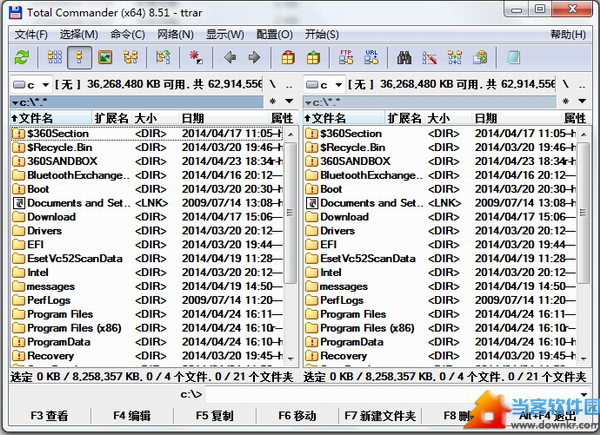Click red asterisk invert selection icon
The height and width of the screenshot is (435, 600).
(196, 57)
